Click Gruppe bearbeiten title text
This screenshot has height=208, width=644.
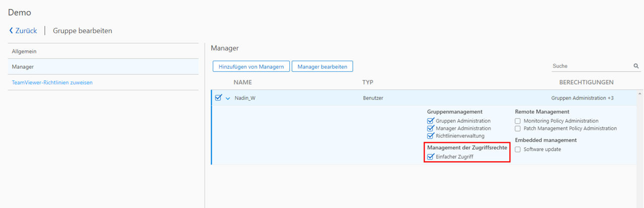83,31
